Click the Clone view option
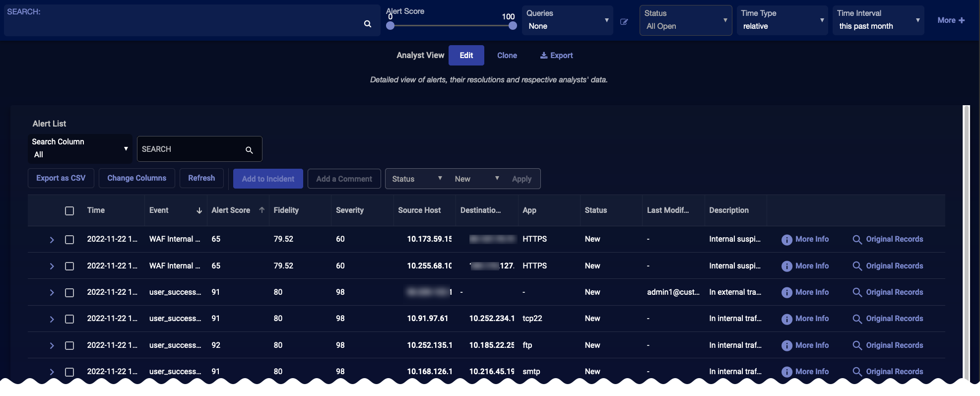 click(507, 56)
